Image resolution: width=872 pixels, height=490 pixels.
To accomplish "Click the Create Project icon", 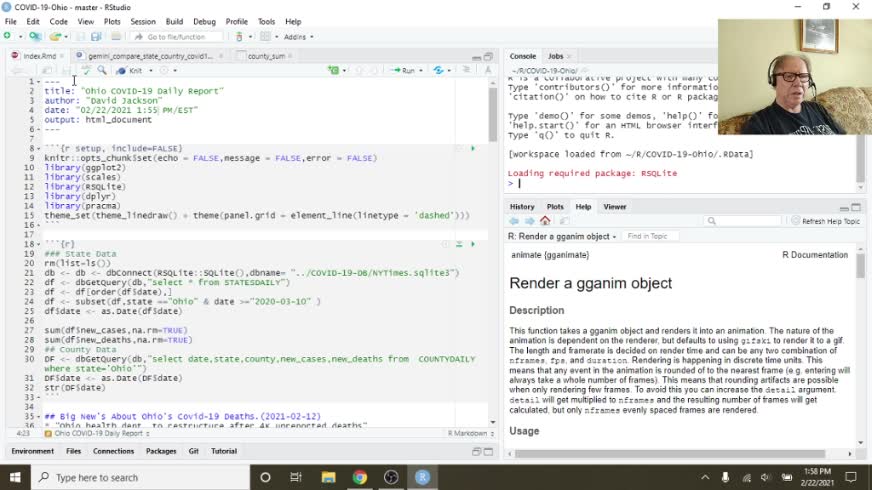I will tap(35, 36).
